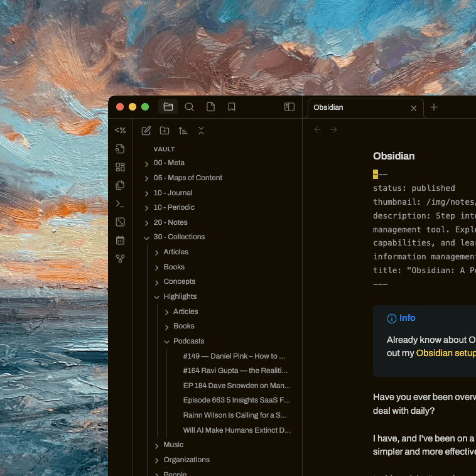
Task: Close the Obsidian tab
Action: pos(413,109)
